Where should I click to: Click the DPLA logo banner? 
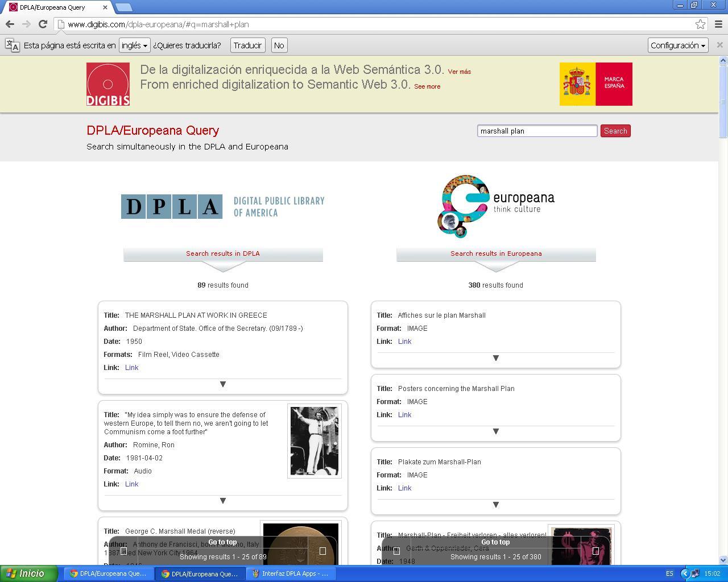[x=222, y=206]
